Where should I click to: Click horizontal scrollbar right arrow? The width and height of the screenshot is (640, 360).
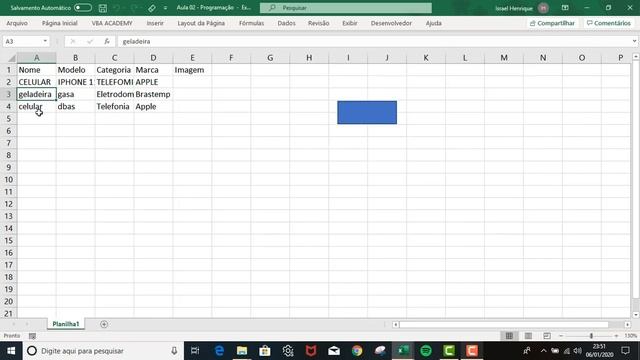pyautogui.click(x=627, y=324)
